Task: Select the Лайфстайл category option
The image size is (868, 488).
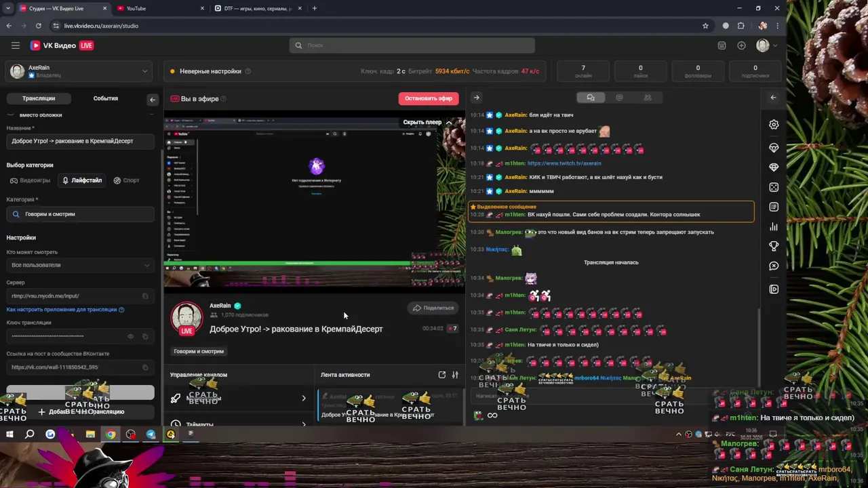Action: pos(82,180)
